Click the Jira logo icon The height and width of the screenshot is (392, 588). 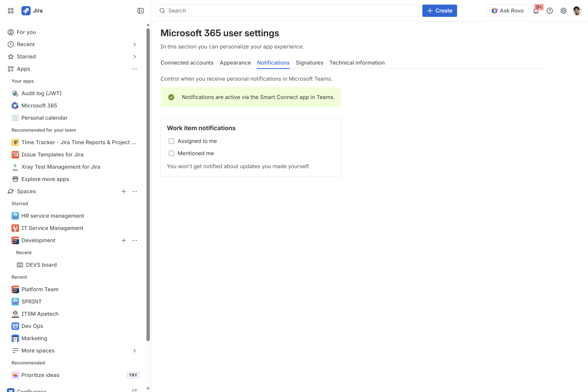click(x=26, y=11)
